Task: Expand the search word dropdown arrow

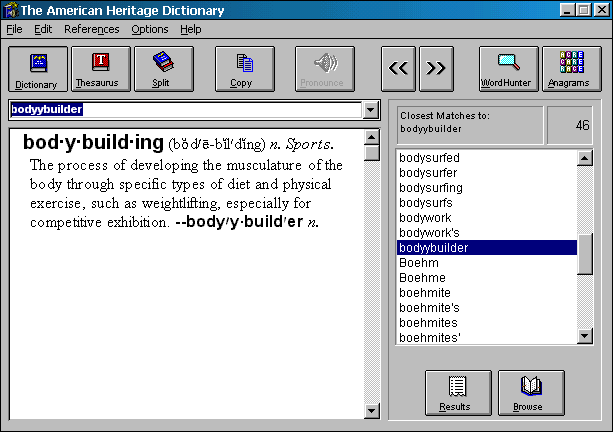Action: click(x=371, y=110)
